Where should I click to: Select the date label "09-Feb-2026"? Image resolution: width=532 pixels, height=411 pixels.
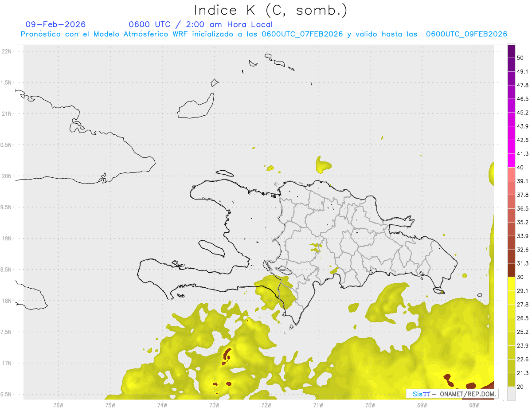tap(56, 24)
